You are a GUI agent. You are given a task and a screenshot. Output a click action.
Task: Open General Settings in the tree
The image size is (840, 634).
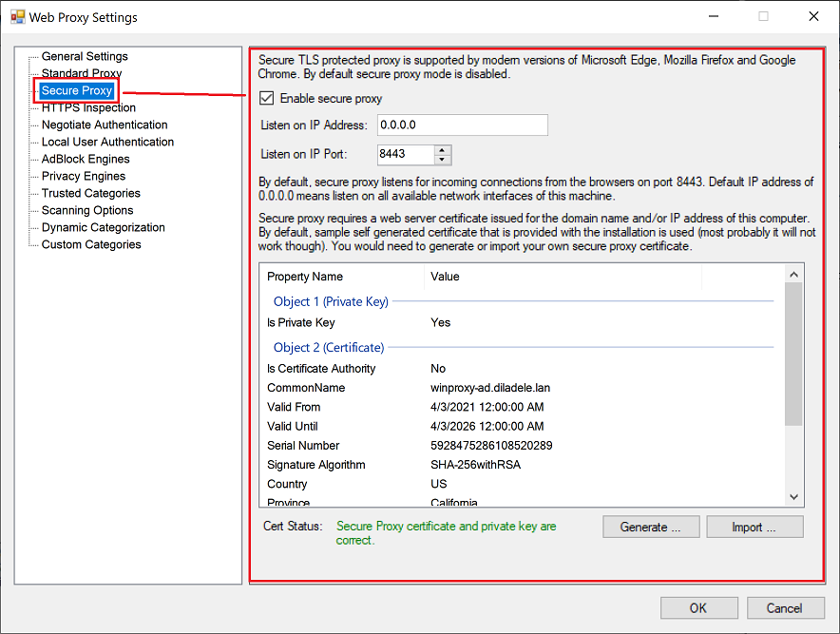pos(85,56)
